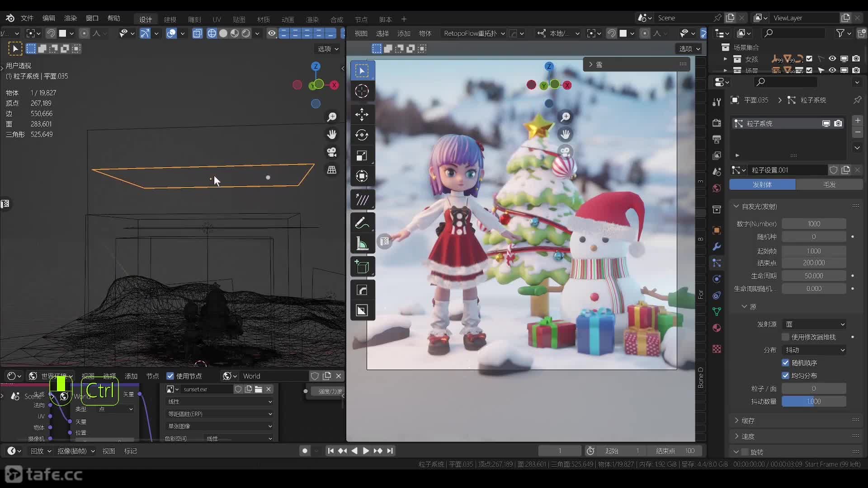Select the 毛发 particle type button

829,184
